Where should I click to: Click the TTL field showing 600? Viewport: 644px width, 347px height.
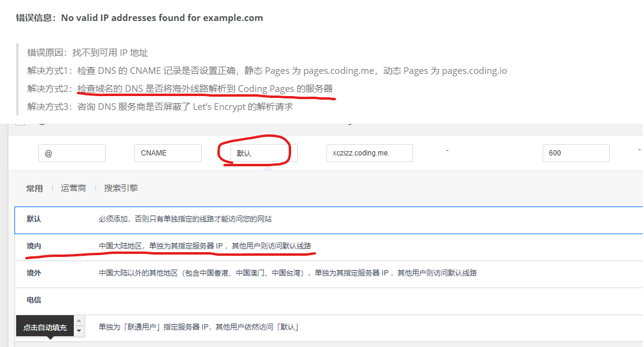576,153
